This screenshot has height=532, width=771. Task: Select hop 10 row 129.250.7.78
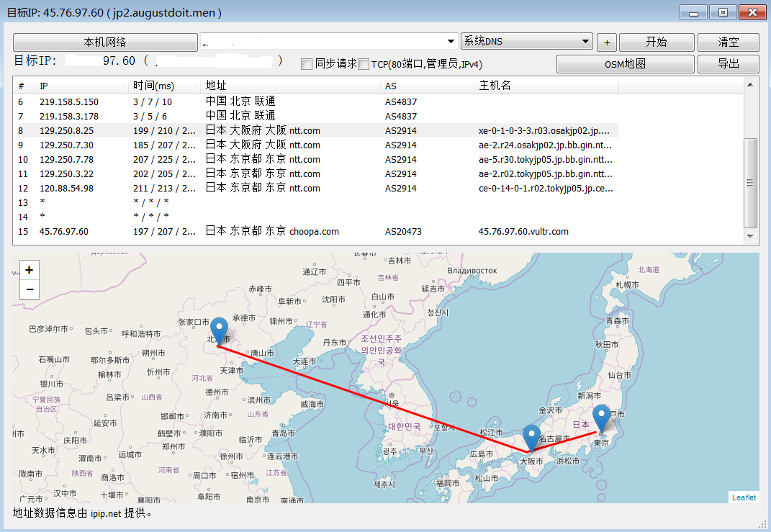(316, 159)
